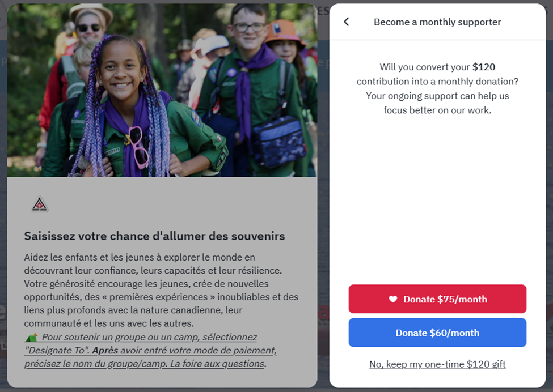
Task: Click the pink sunglasses hanging on the scarf
Action: pyautogui.click(x=137, y=147)
